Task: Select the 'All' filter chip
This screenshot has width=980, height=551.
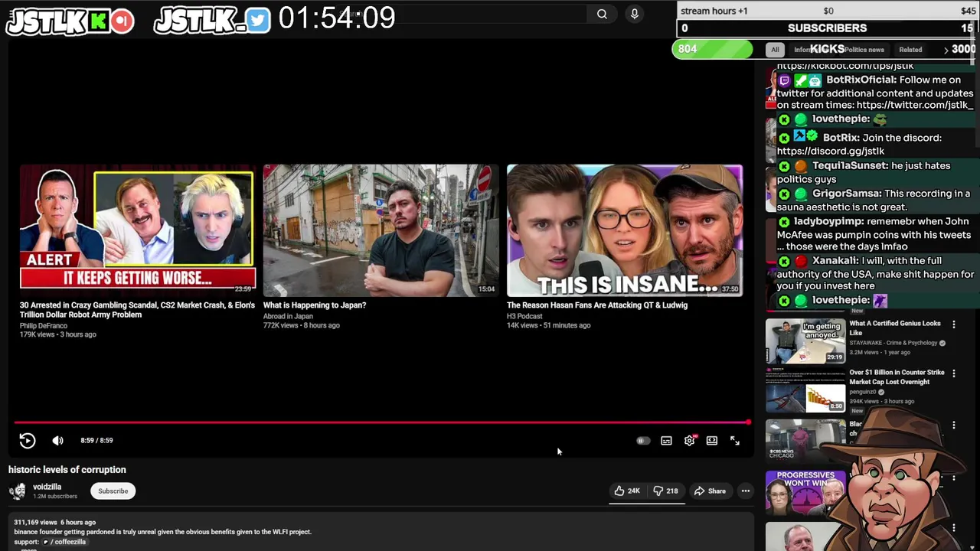Action: coord(775,50)
